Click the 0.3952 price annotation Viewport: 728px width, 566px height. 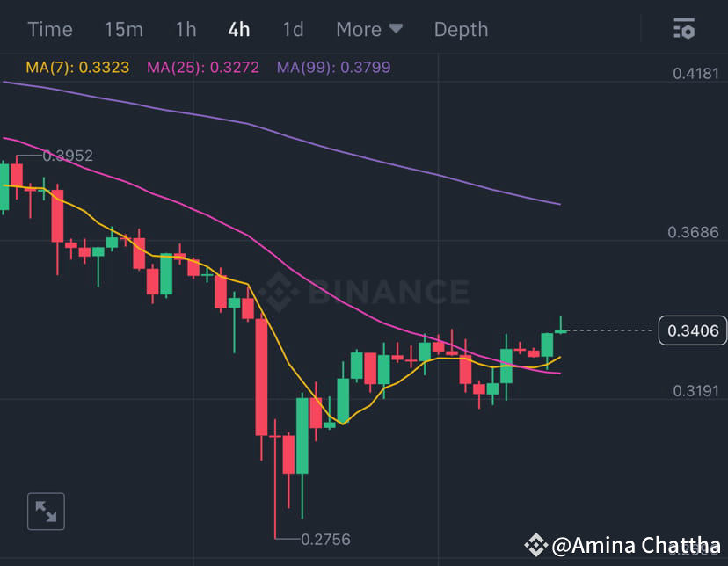69,156
